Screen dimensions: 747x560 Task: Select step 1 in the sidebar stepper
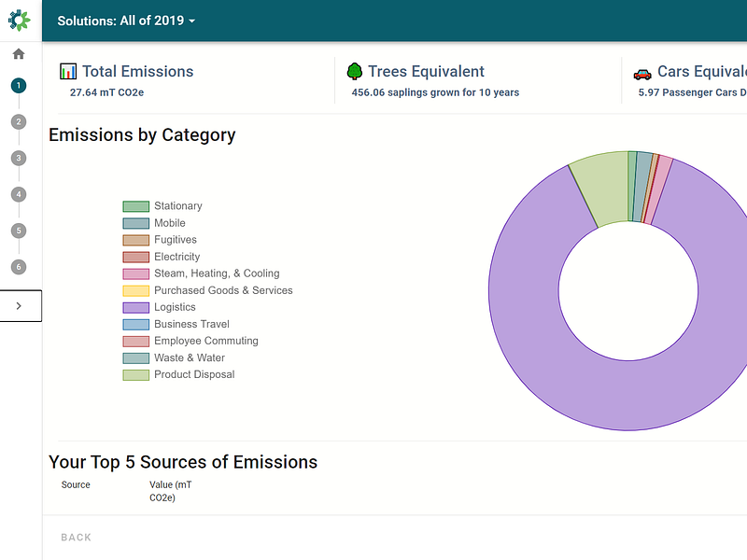19,86
